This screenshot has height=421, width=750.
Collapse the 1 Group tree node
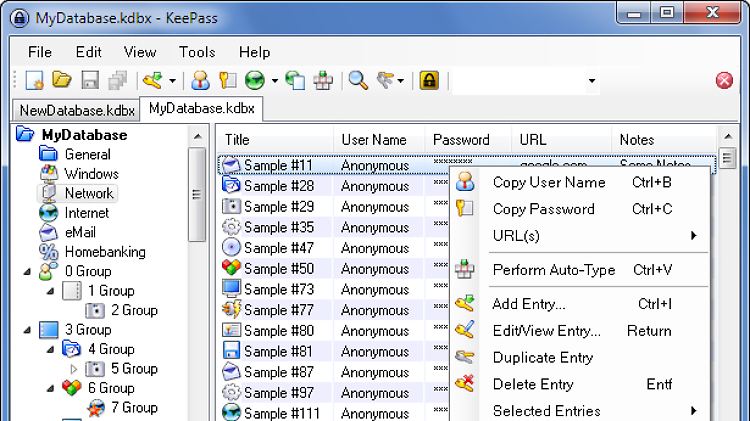tap(51, 291)
